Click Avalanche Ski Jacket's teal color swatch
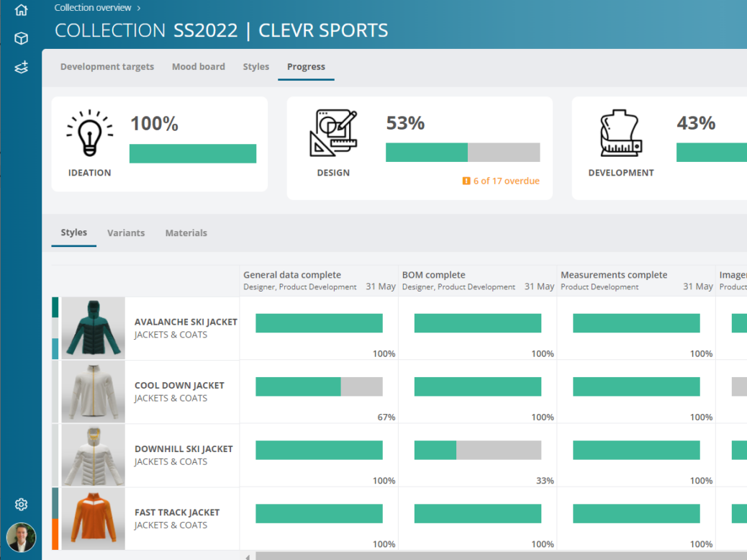Viewport: 747px width, 560px height. point(55,349)
